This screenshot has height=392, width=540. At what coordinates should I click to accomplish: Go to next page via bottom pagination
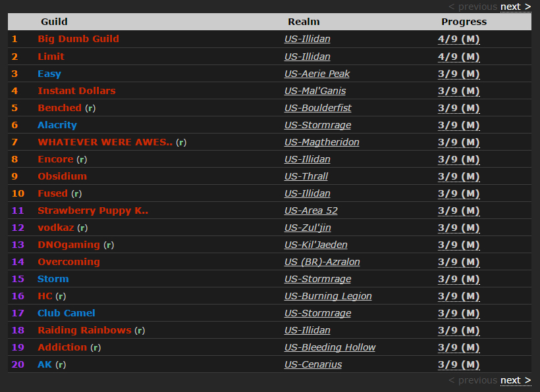pos(516,380)
